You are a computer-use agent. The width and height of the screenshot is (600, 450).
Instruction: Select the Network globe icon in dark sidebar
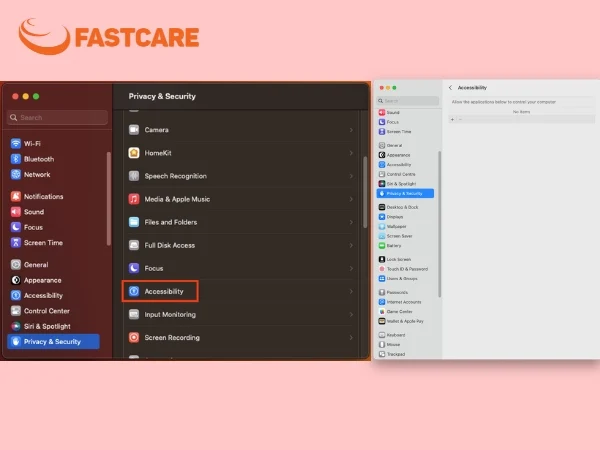click(x=16, y=174)
